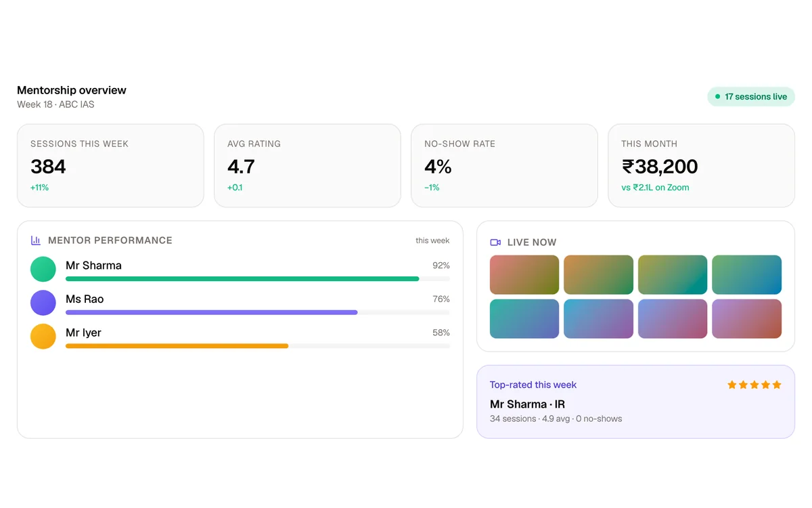Click the vs ₹2.1L on Zoom text

(x=655, y=188)
